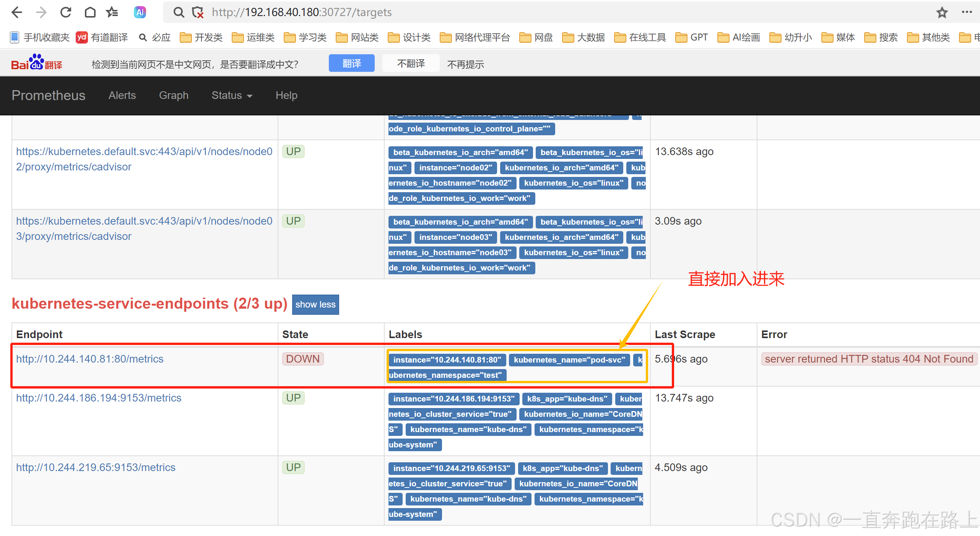The image size is (980, 536).
Task: Open 设计类 bookmark folder
Action: tap(409, 37)
